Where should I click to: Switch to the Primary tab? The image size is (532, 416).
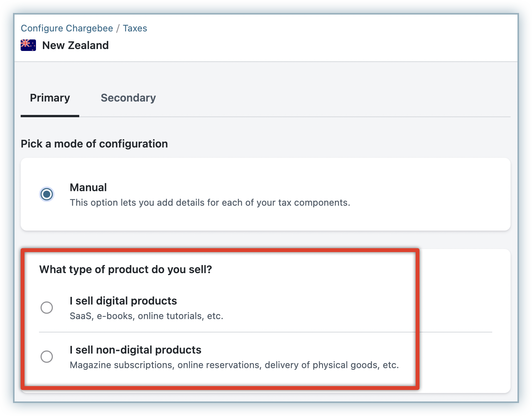[50, 98]
